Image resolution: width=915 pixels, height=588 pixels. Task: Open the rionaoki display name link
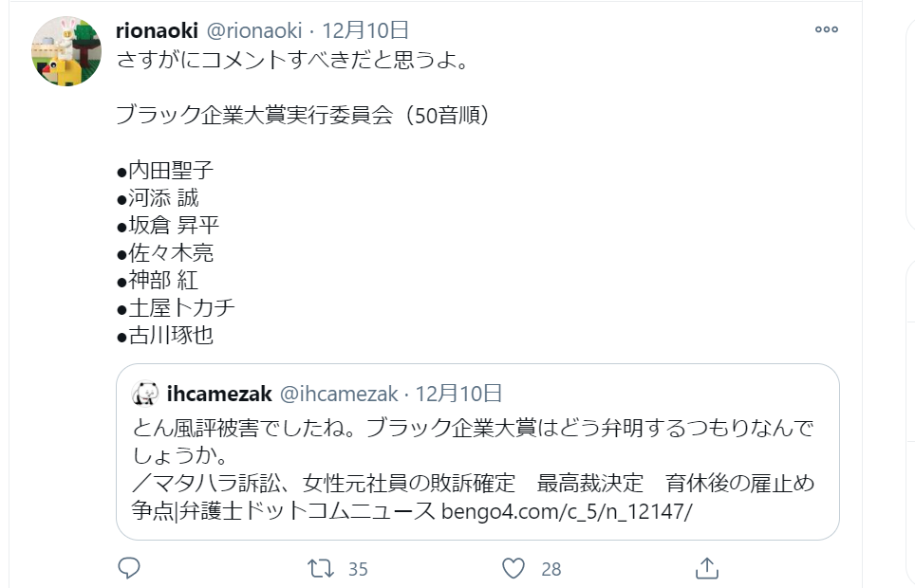157,30
